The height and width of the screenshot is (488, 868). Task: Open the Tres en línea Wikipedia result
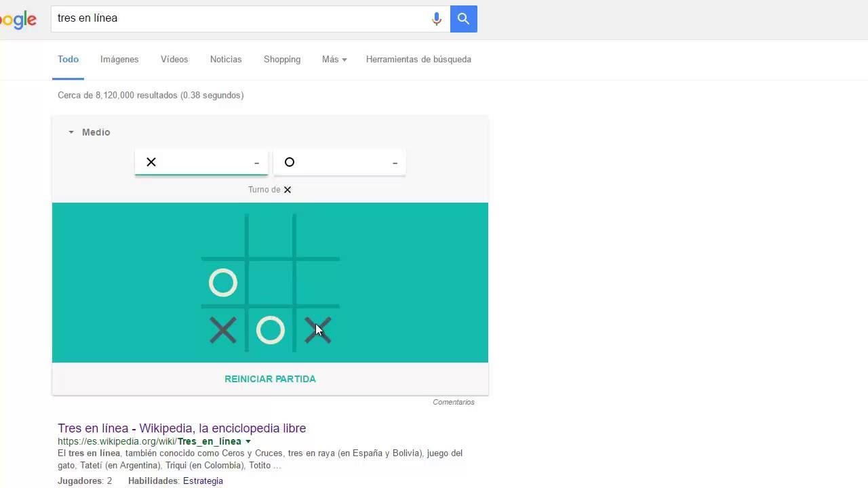point(182,428)
